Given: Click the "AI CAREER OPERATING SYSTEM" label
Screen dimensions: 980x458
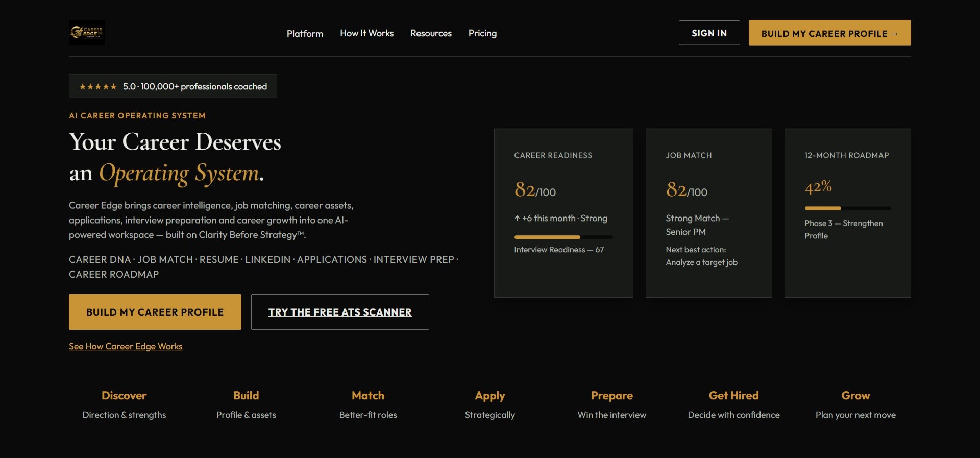Looking at the screenshot, I should pyautogui.click(x=137, y=116).
